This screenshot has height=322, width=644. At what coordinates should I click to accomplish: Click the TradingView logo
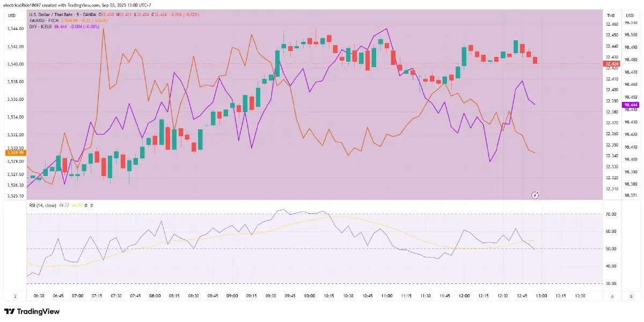click(x=32, y=311)
